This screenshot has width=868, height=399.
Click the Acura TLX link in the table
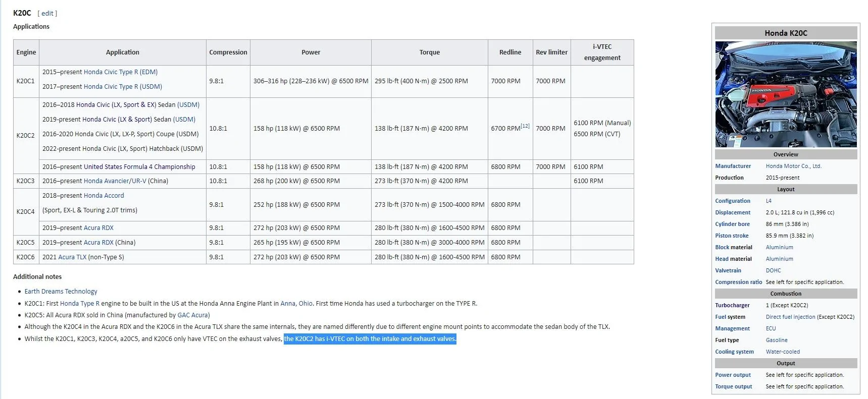(72, 257)
